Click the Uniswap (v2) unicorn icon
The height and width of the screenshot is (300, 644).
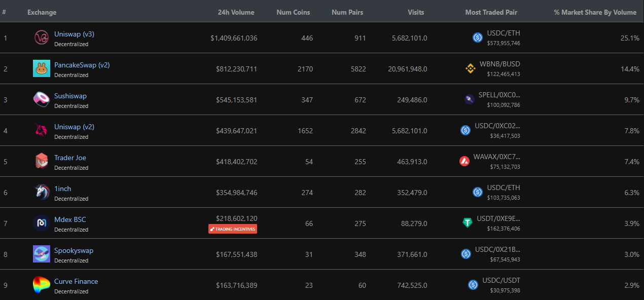[x=42, y=130]
